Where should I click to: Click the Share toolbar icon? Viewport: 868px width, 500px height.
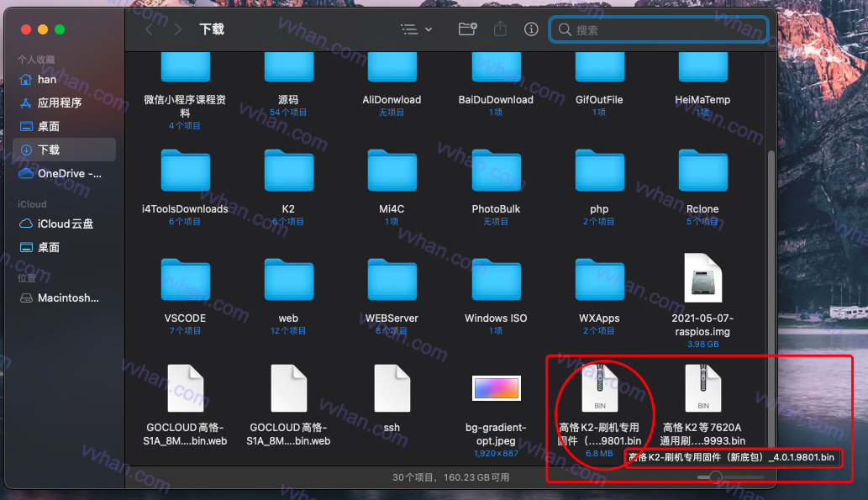(x=500, y=29)
